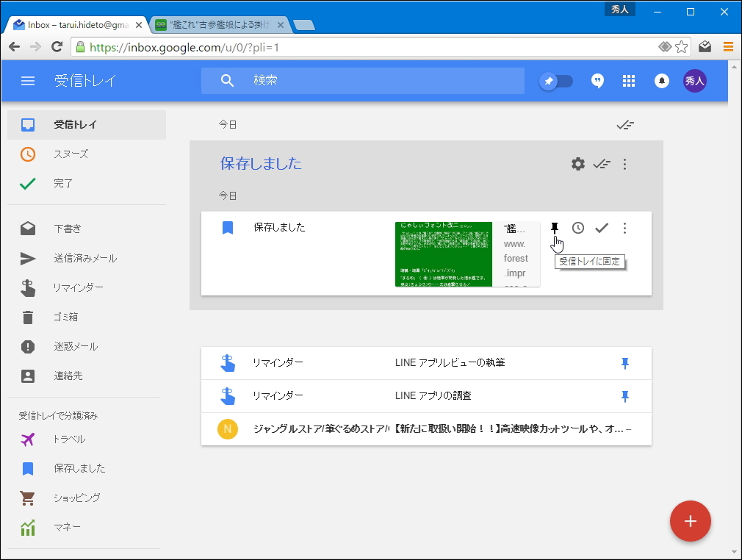The image size is (742, 560).
Task: Mark the 保存しました item as done
Action: coord(602,228)
